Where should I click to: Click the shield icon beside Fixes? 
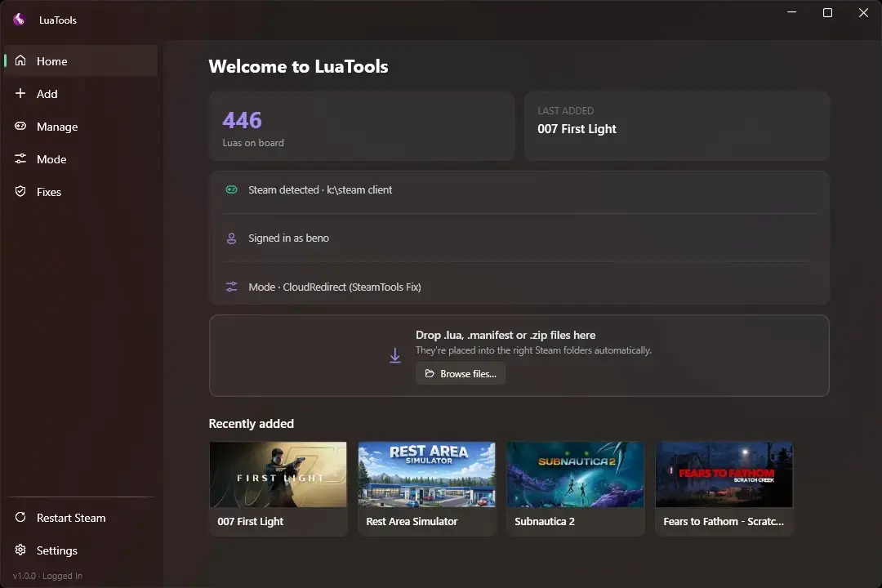point(20,191)
